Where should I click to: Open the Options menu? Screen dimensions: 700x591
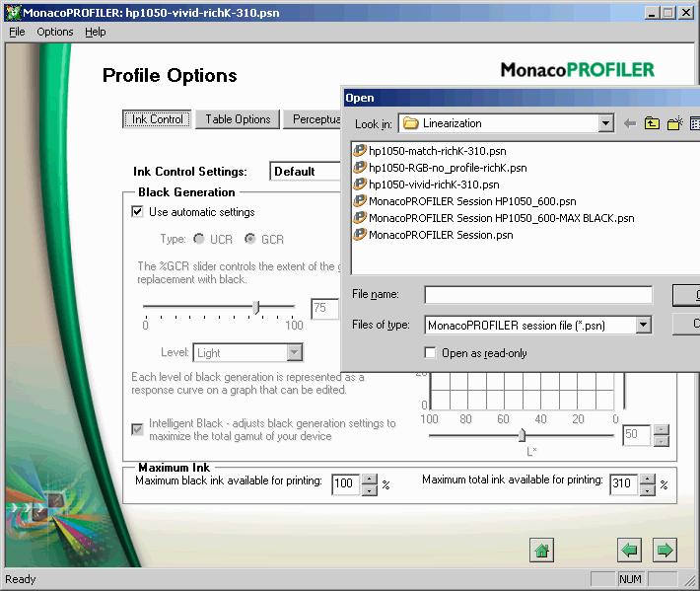pos(55,32)
